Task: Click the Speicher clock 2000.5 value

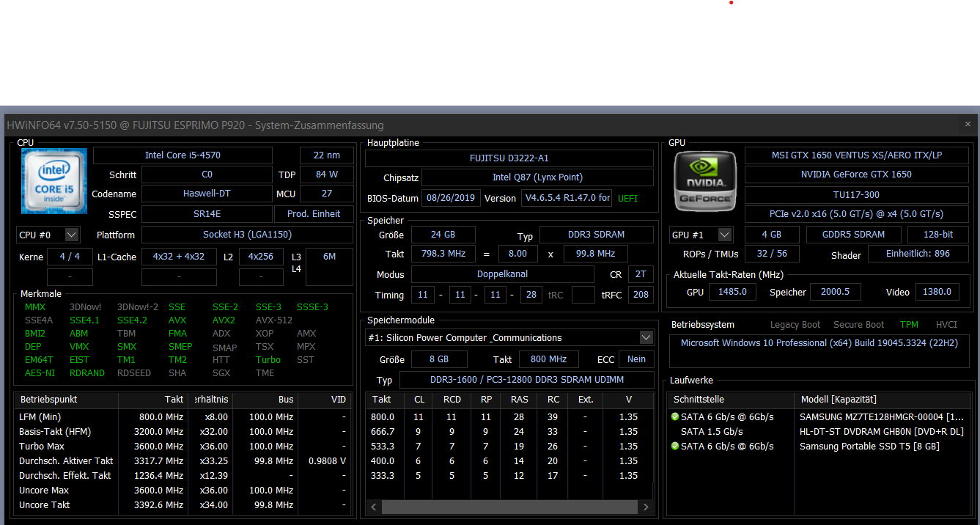Action: coord(835,292)
